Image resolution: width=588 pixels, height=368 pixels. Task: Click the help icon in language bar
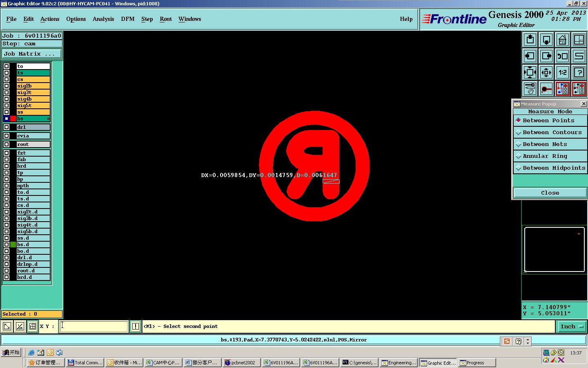coord(518,341)
